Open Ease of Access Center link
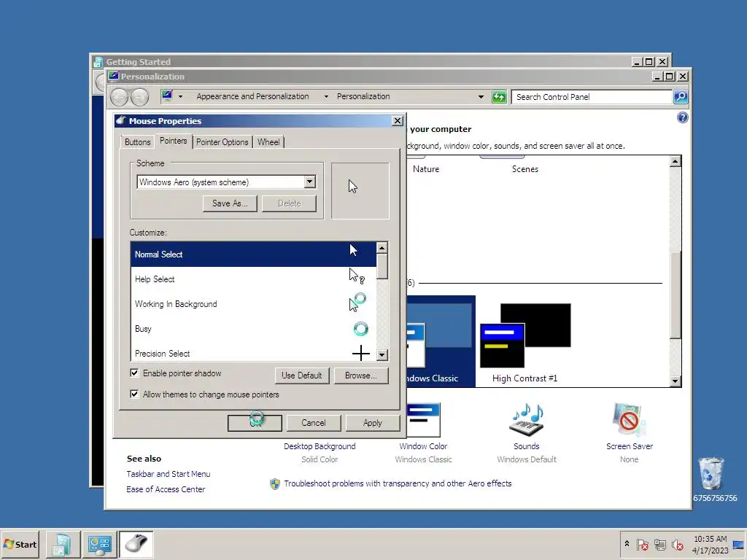 pos(166,489)
